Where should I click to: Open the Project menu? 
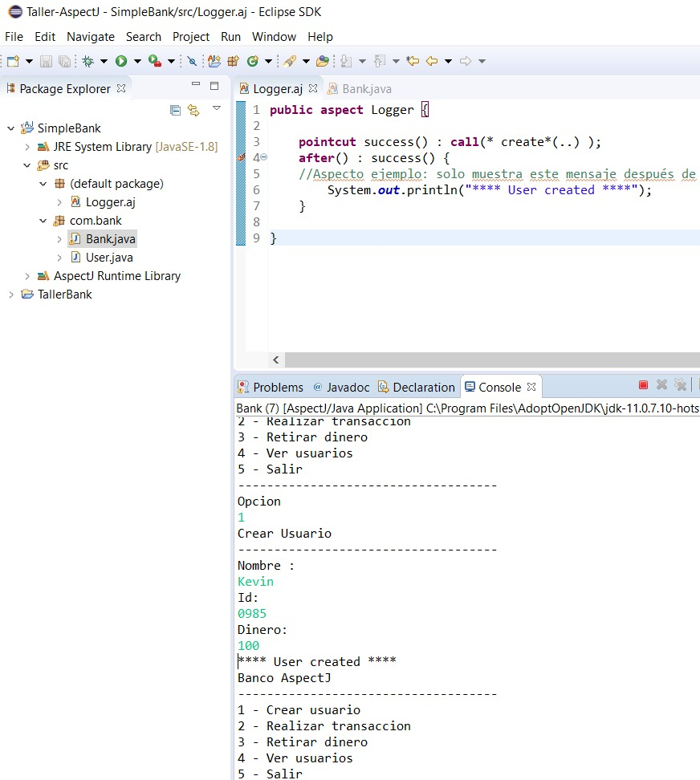pos(191,37)
